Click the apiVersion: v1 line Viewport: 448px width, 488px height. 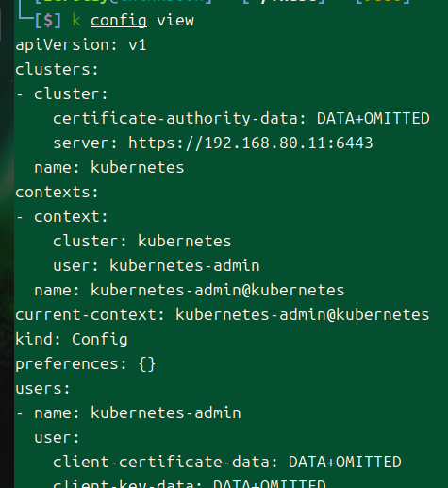pos(81,45)
